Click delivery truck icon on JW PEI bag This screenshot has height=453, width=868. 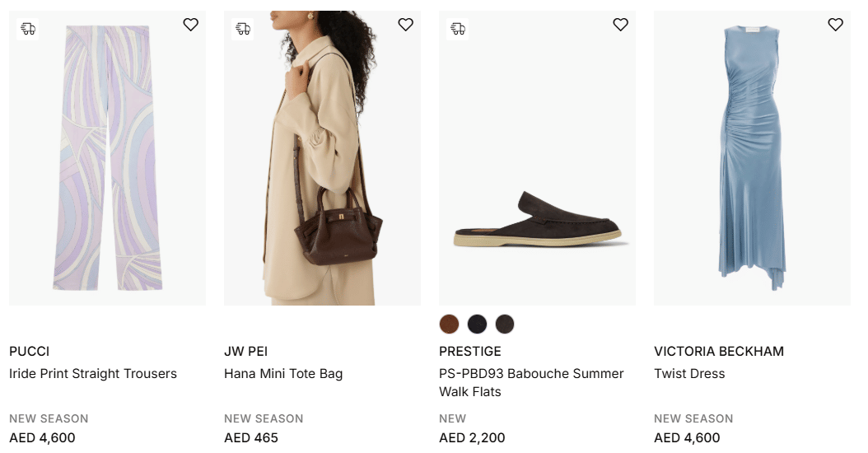[x=243, y=29]
